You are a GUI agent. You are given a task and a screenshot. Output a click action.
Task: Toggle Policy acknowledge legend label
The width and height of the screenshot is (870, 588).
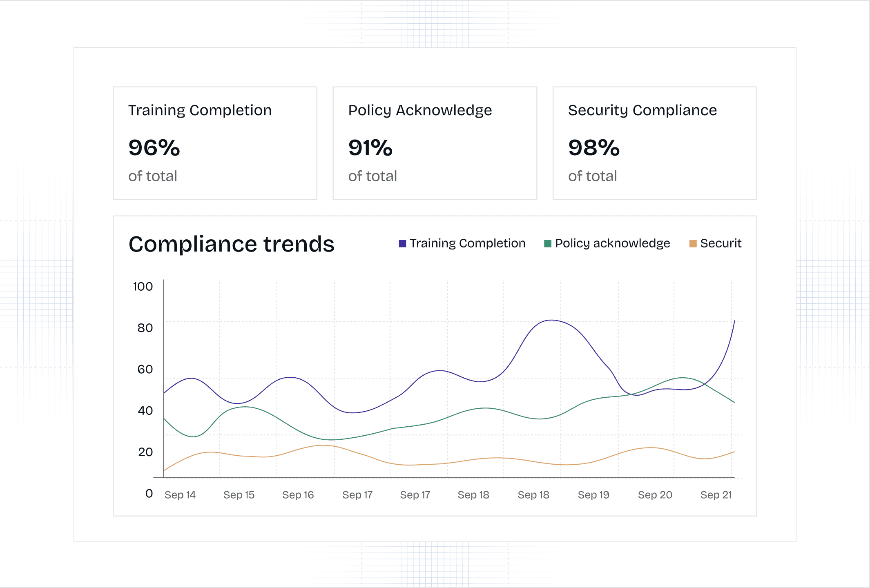tap(612, 243)
